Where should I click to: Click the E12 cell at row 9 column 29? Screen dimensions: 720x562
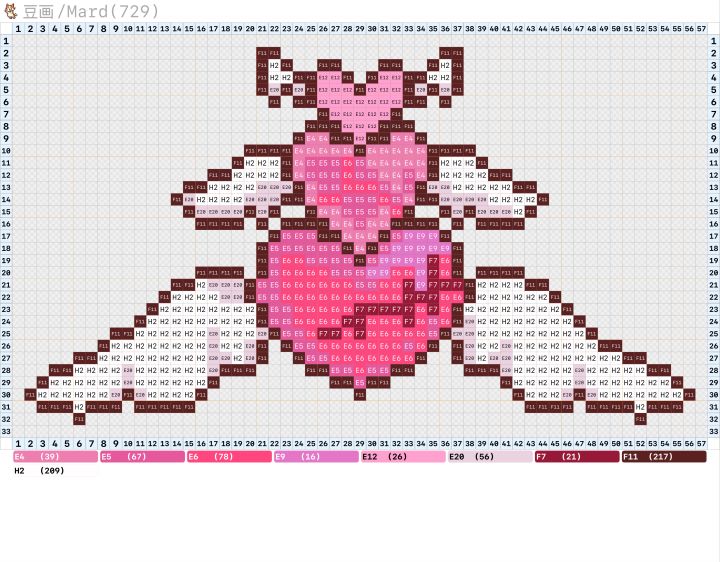click(360, 139)
